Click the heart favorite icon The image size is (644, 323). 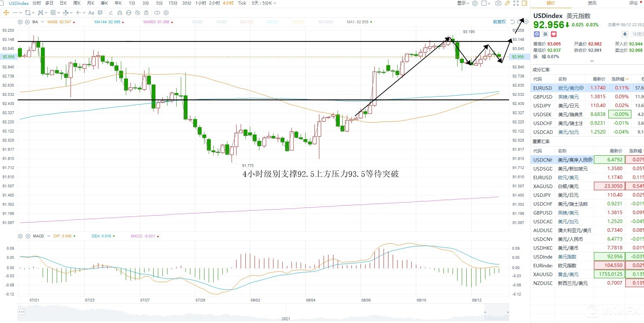[554, 34]
